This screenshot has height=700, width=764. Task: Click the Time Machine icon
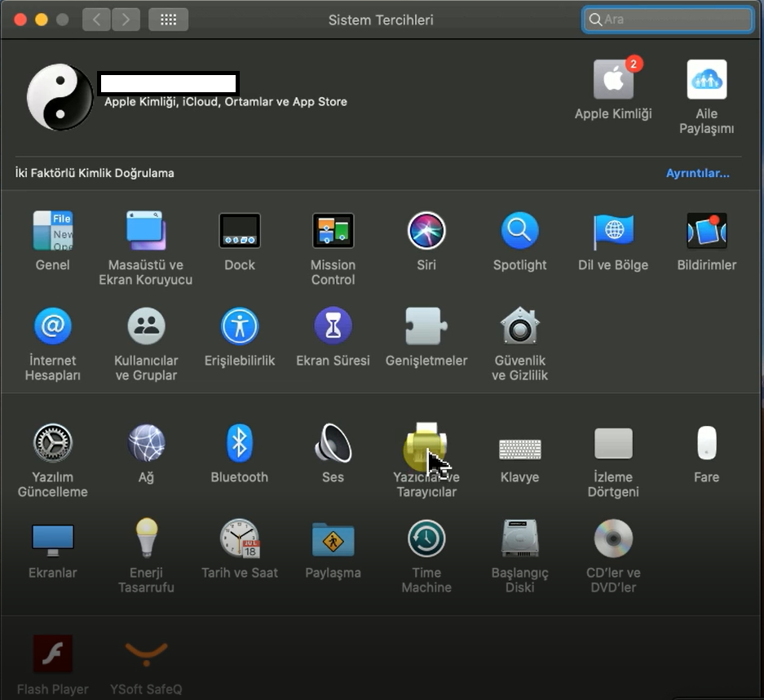(x=426, y=540)
